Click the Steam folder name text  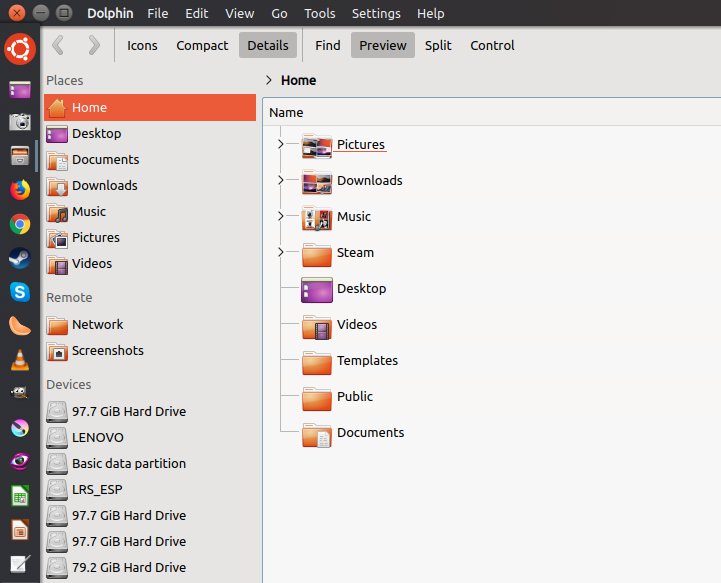(355, 252)
